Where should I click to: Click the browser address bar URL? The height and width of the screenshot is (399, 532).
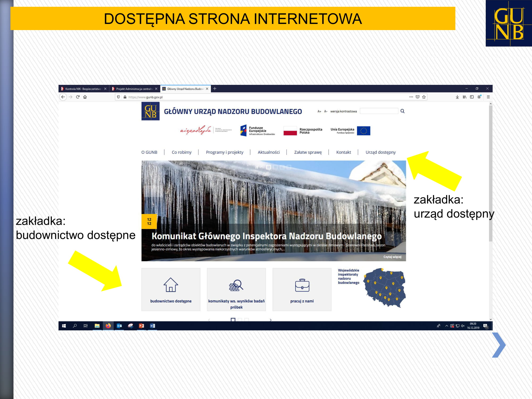point(145,97)
